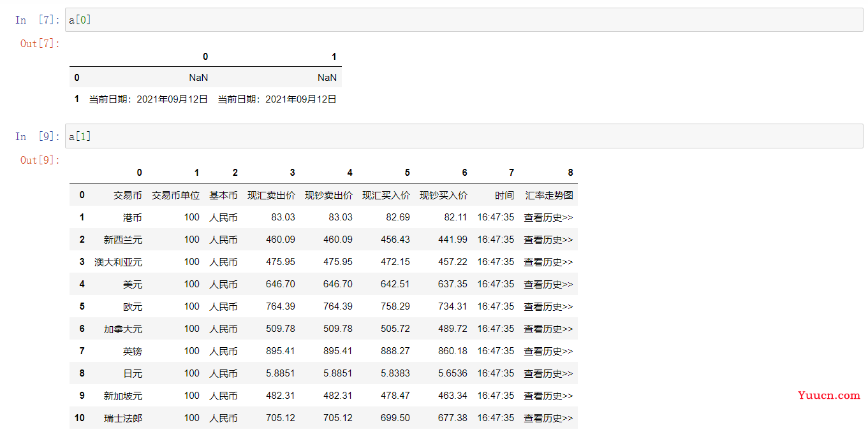Viewport: 868px width, 430px height.
Task: Select the 时间 header cell
Action: coord(504,195)
